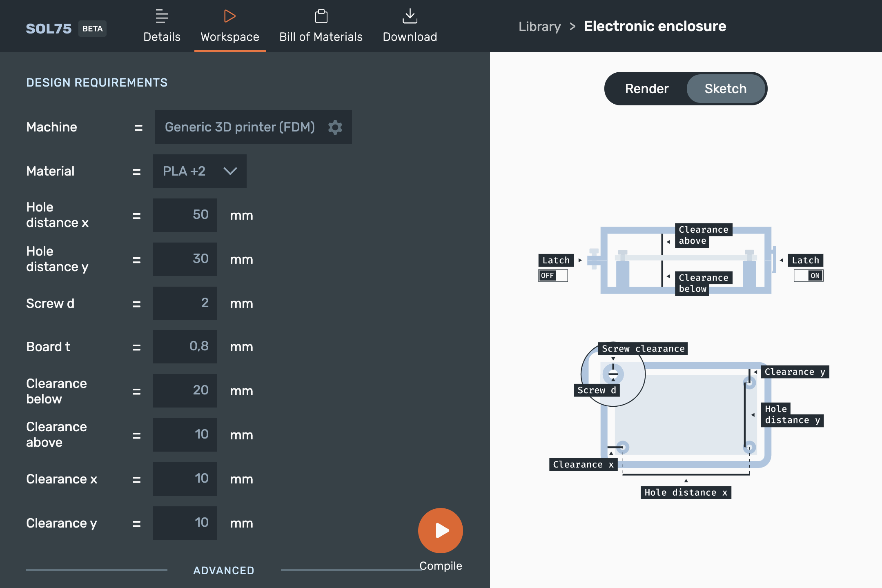Switch the preview to Render mode
882x588 pixels.
(647, 89)
